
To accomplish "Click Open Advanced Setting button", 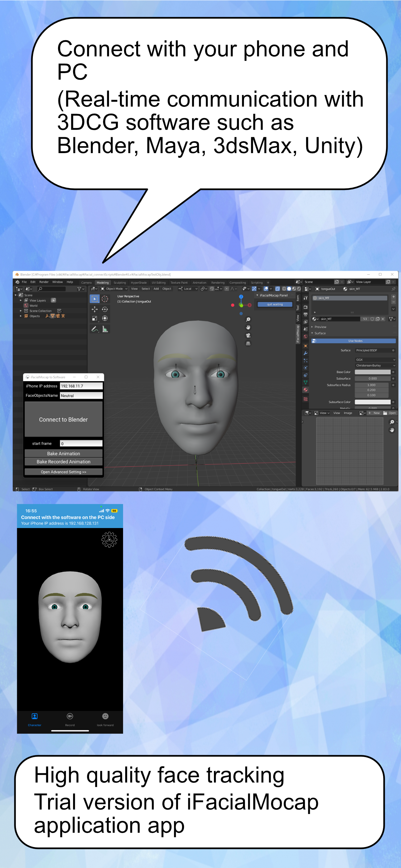I will pyautogui.click(x=63, y=472).
